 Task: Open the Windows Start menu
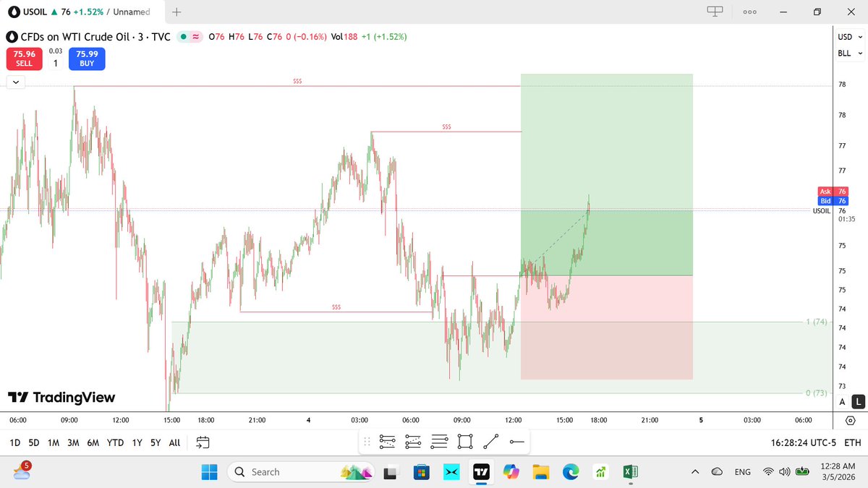pyautogui.click(x=209, y=472)
